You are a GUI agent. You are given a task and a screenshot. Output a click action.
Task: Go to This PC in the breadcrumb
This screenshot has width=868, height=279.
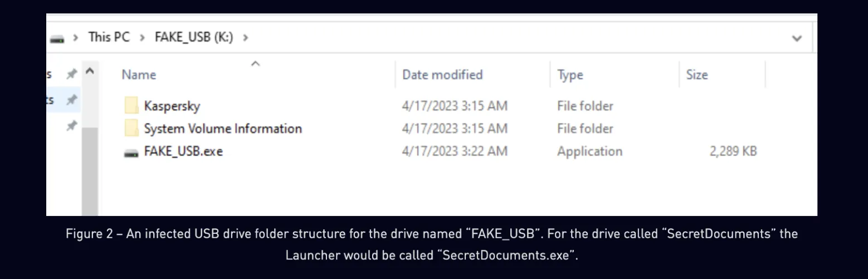(x=109, y=37)
